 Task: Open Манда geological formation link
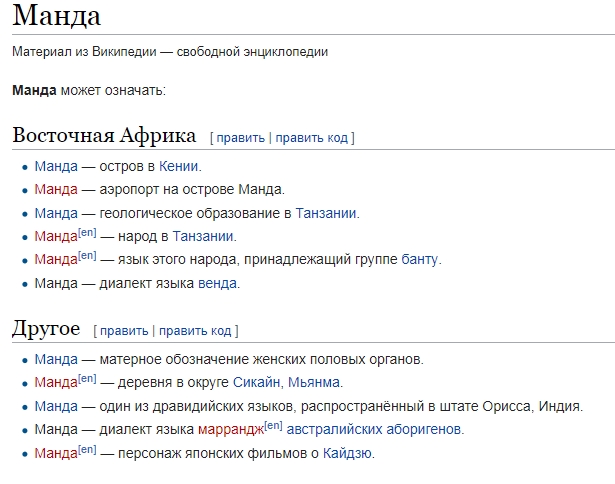[x=56, y=213]
